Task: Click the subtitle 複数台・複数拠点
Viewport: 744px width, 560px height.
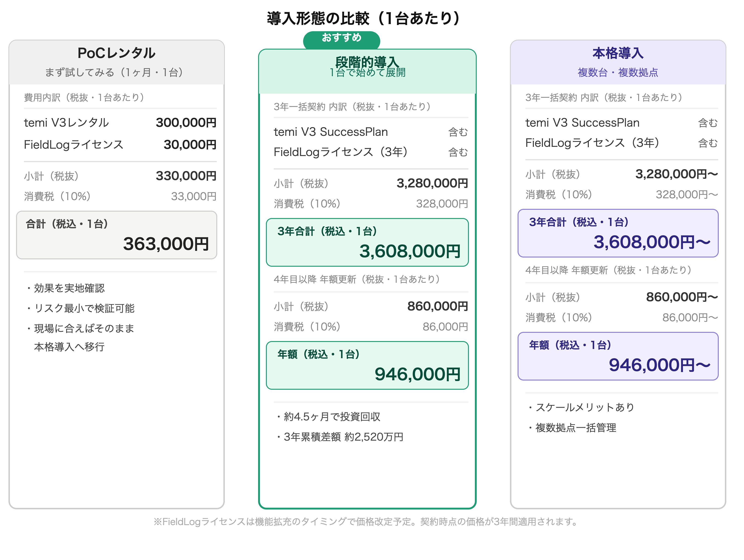Action: click(618, 72)
